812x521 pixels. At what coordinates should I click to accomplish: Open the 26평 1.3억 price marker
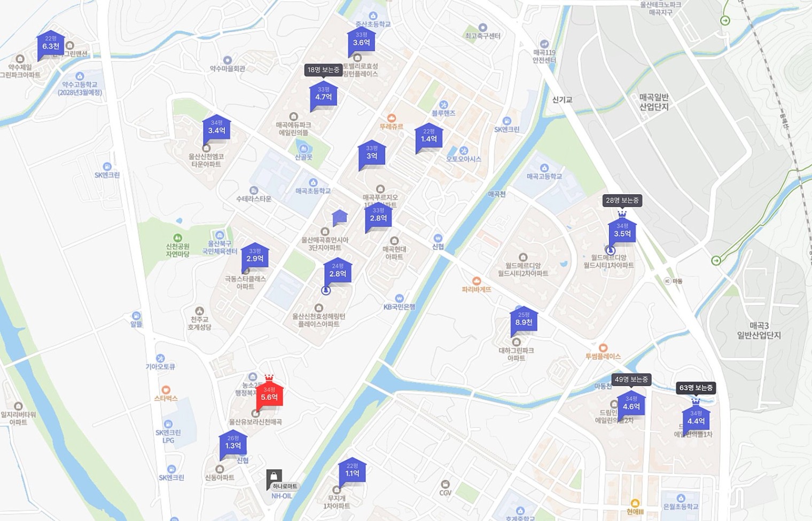pyautogui.click(x=233, y=444)
